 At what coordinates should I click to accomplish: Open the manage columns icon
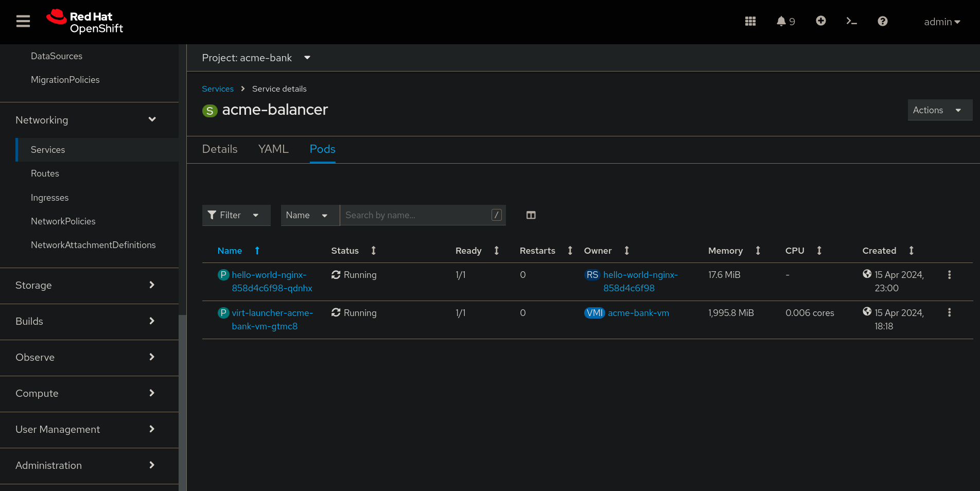(x=531, y=215)
